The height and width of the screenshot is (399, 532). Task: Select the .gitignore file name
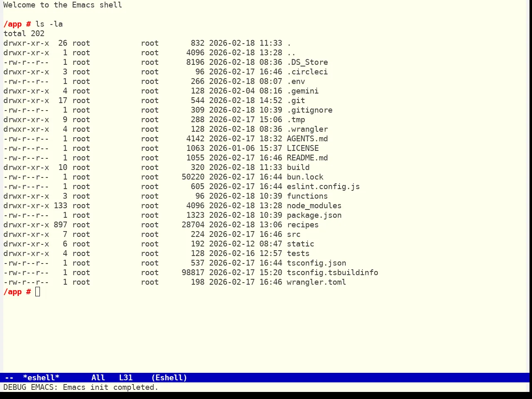[x=310, y=110]
